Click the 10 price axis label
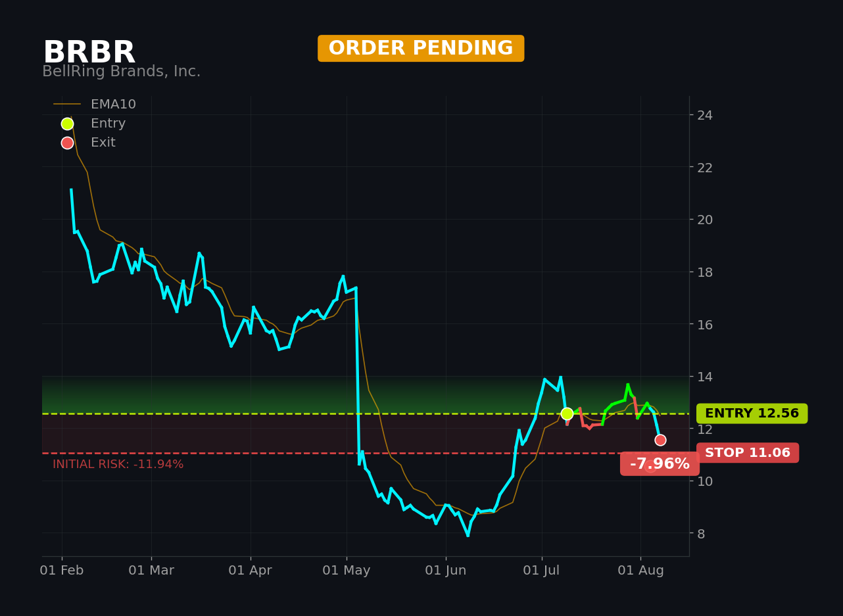 pyautogui.click(x=705, y=481)
